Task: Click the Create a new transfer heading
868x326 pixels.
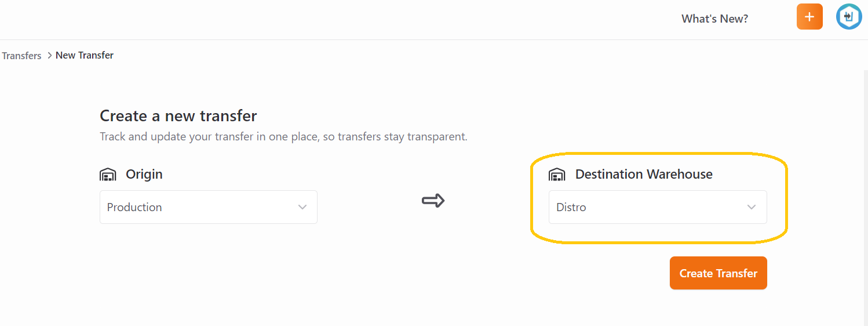Action: coord(178,116)
